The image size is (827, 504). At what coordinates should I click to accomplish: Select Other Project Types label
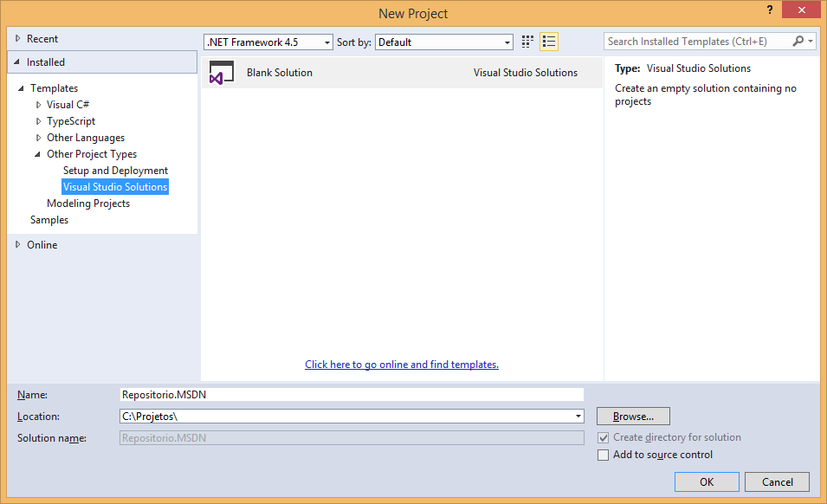point(92,154)
